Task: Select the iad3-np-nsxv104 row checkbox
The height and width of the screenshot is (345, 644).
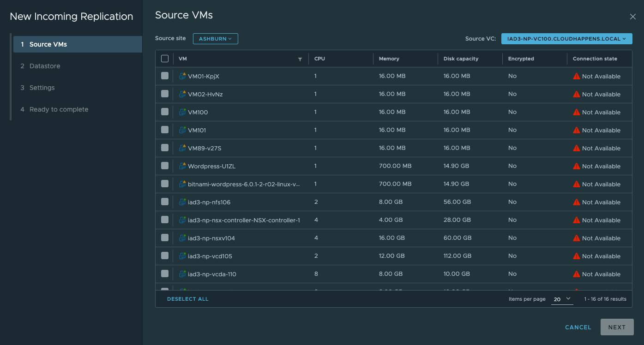Action: pyautogui.click(x=165, y=238)
